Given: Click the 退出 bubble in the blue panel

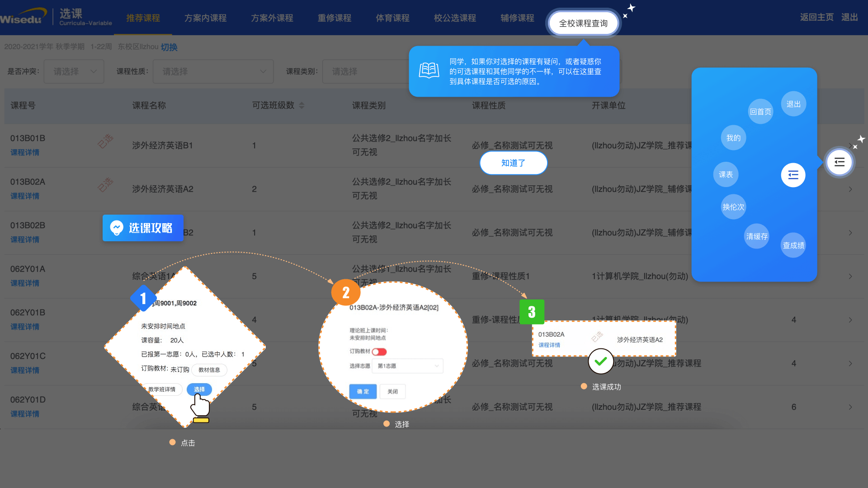Looking at the screenshot, I should (793, 104).
